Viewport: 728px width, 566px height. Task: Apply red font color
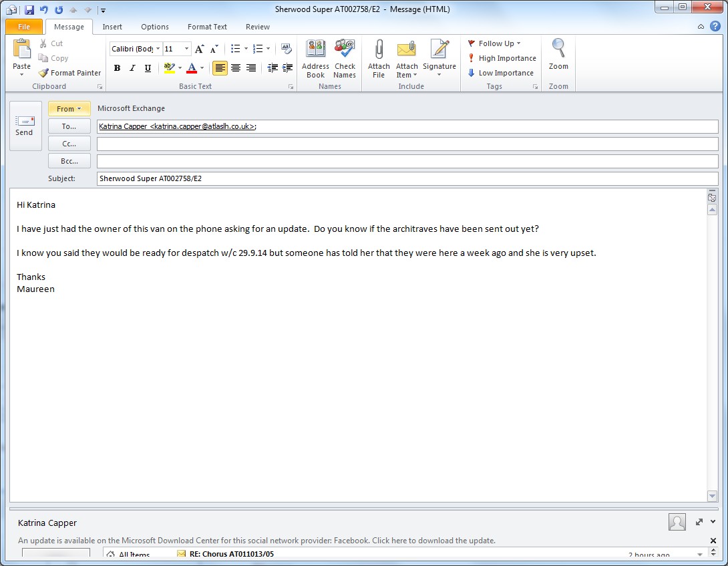tap(191, 68)
